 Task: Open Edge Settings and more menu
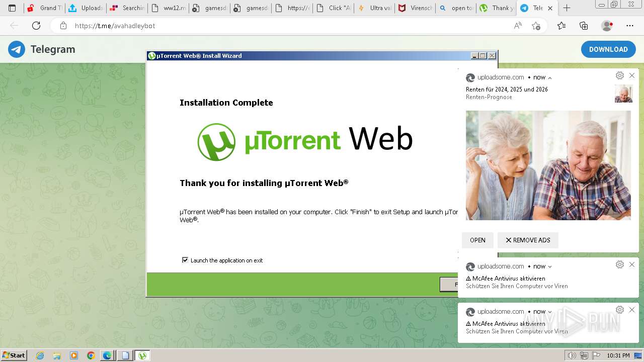tap(630, 26)
